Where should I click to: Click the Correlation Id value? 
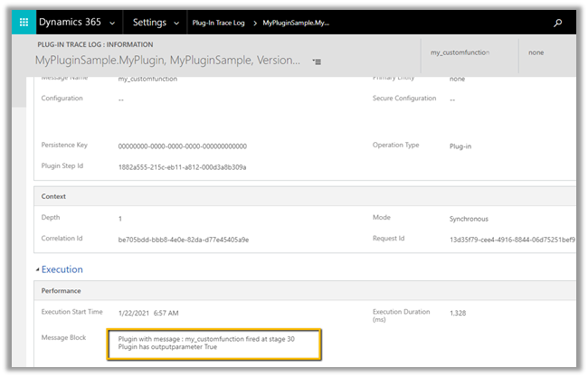[x=183, y=240]
